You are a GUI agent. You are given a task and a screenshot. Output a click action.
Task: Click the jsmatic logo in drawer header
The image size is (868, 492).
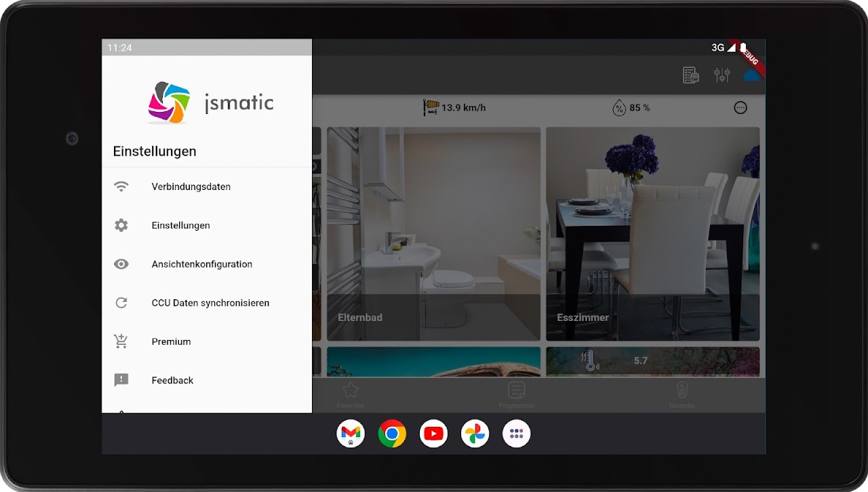(211, 102)
